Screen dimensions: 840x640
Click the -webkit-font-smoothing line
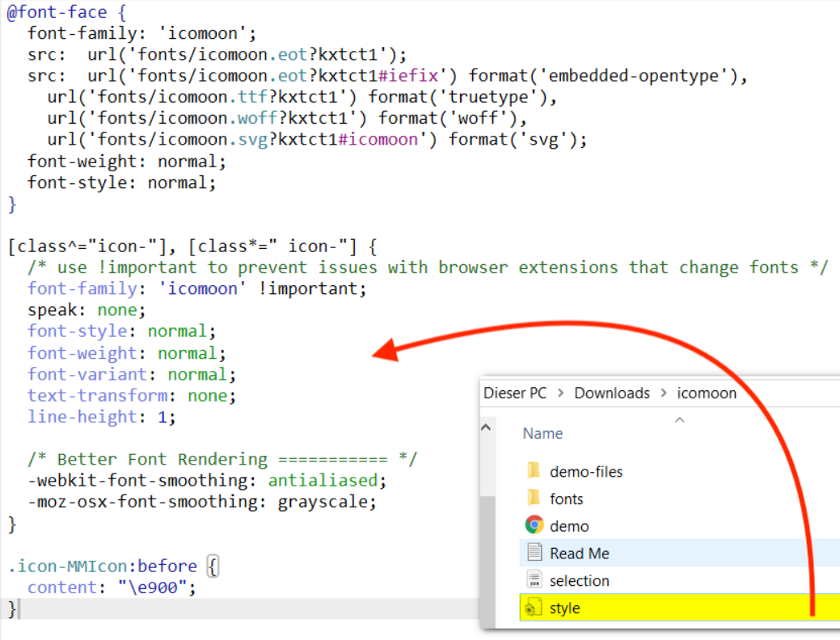207,480
